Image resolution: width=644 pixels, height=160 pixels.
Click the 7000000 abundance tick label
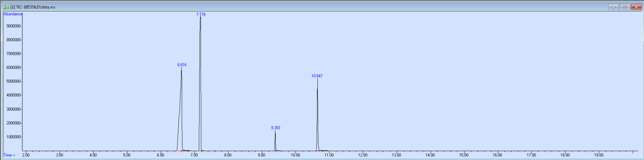[x=13, y=54]
